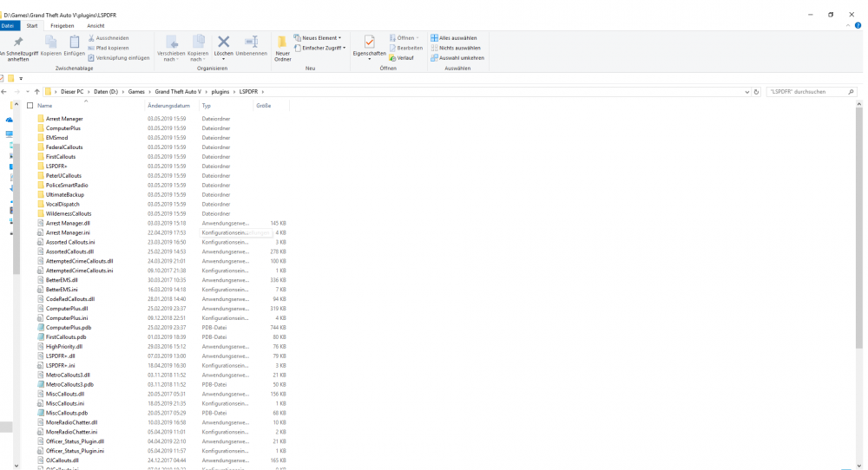The width and height of the screenshot is (868, 470).
Task: Click Bearbeiten edit icon in ribbon
Action: (392, 48)
